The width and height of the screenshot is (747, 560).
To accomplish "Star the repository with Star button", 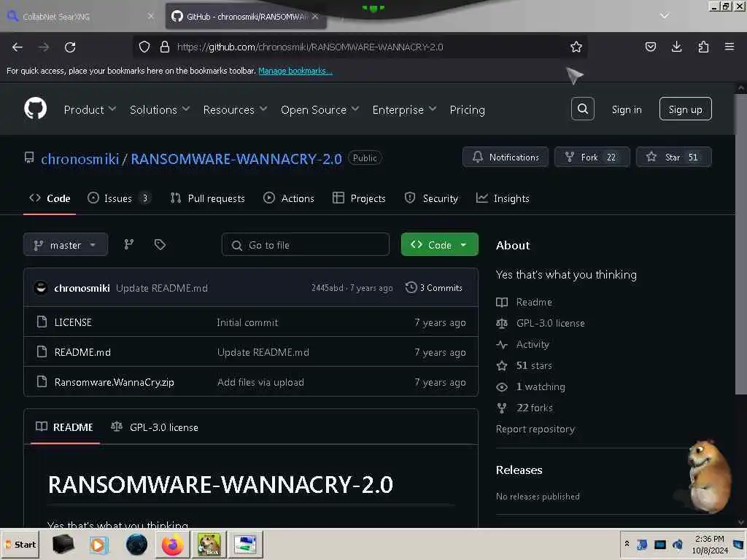I will point(673,157).
